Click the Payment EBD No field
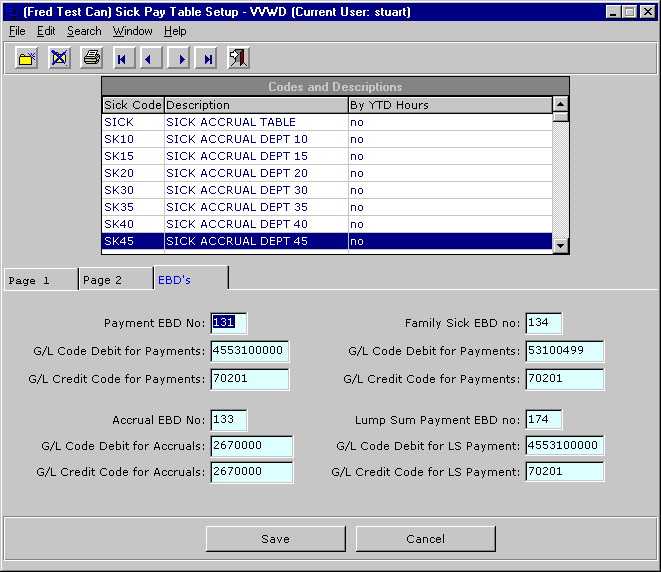Viewport: 661px width, 572px height. 228,323
